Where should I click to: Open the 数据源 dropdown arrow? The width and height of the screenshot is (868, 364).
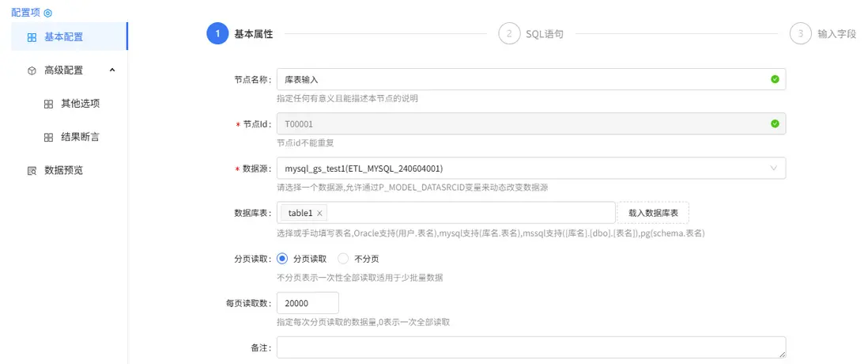tap(774, 168)
